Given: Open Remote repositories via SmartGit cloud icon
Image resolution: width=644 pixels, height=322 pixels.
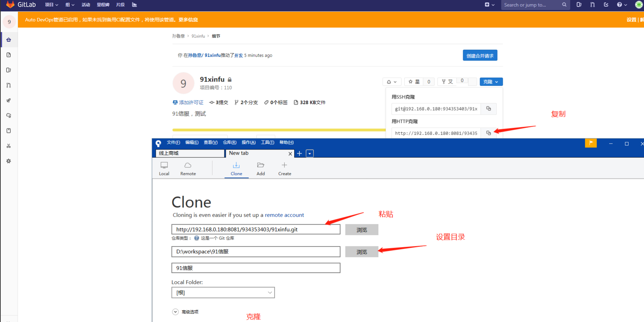Looking at the screenshot, I should click(x=188, y=168).
